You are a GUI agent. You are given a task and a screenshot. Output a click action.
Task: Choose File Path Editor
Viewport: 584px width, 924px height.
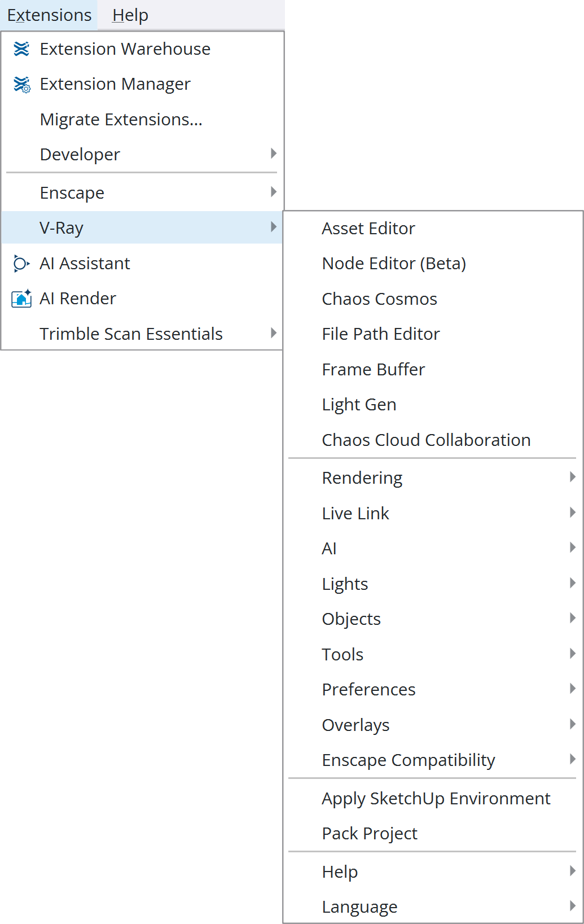pyautogui.click(x=381, y=334)
